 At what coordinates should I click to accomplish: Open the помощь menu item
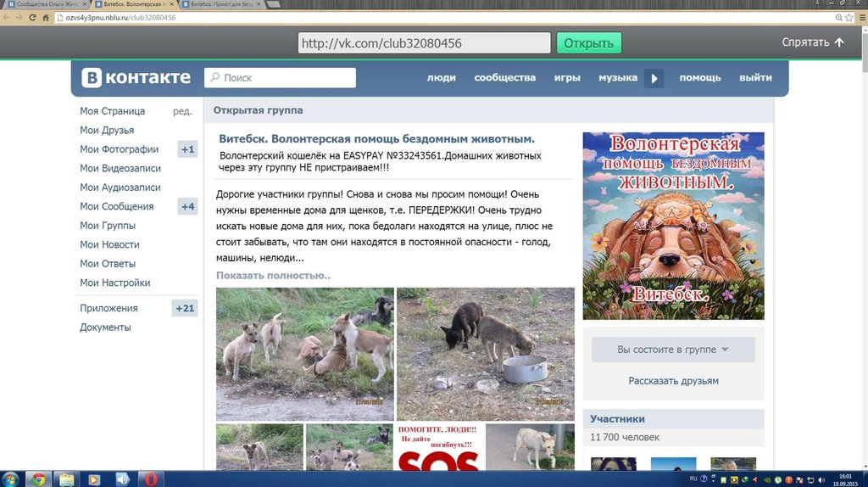coord(700,77)
